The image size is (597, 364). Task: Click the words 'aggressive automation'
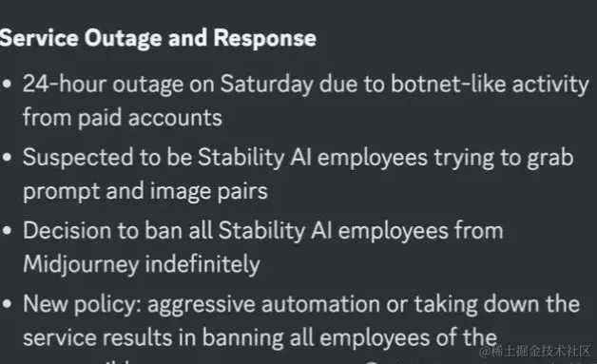point(264,304)
